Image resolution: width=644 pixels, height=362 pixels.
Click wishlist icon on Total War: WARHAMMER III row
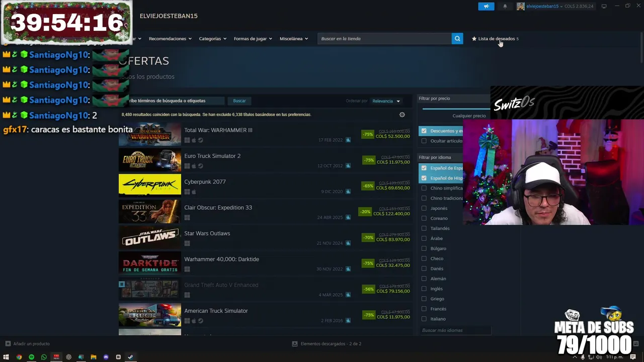[348, 140]
